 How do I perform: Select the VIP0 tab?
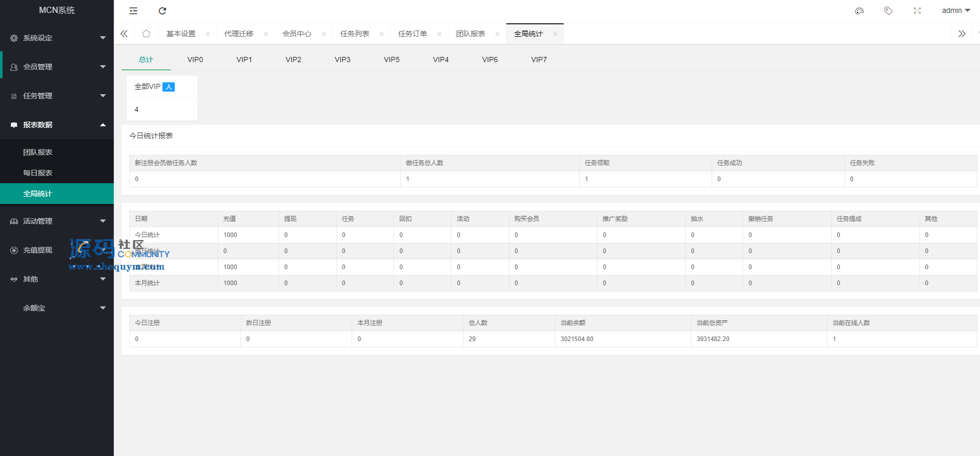click(195, 60)
